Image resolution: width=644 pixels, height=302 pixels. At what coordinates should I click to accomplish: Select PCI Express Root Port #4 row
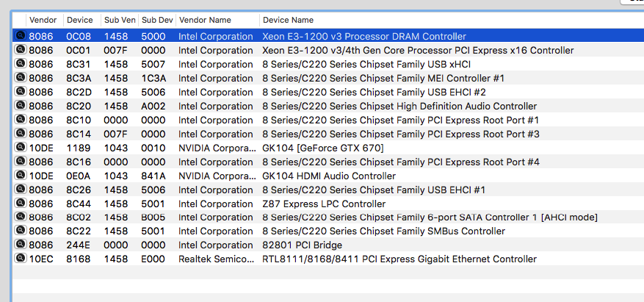(400, 162)
